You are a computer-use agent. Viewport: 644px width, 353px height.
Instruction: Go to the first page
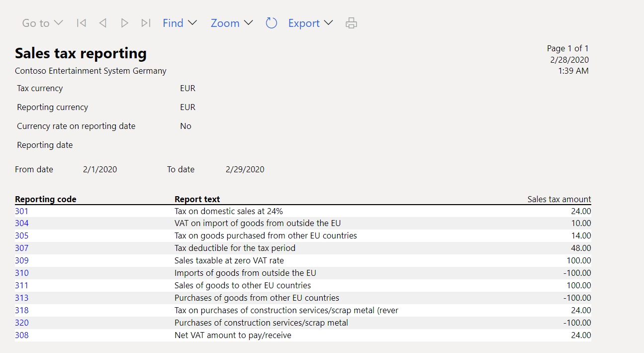coord(82,23)
